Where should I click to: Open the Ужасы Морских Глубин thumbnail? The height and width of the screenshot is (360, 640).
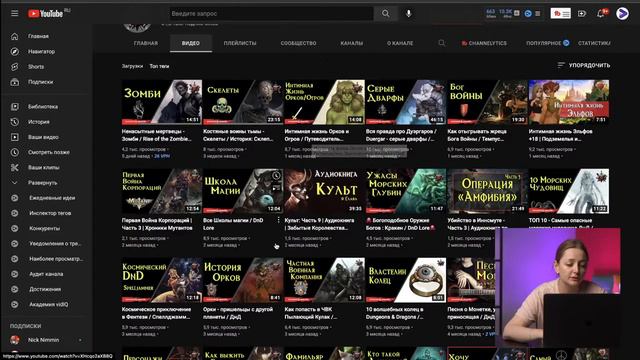(406, 191)
